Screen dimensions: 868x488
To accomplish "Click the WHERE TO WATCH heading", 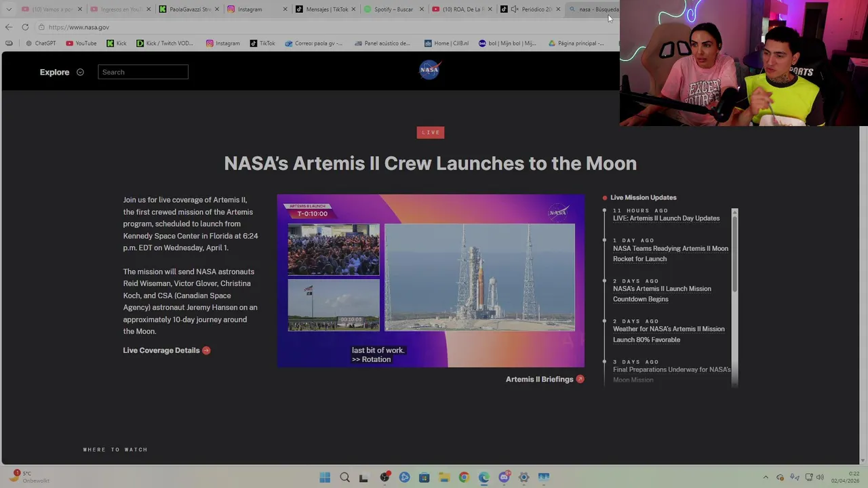I will [115, 449].
